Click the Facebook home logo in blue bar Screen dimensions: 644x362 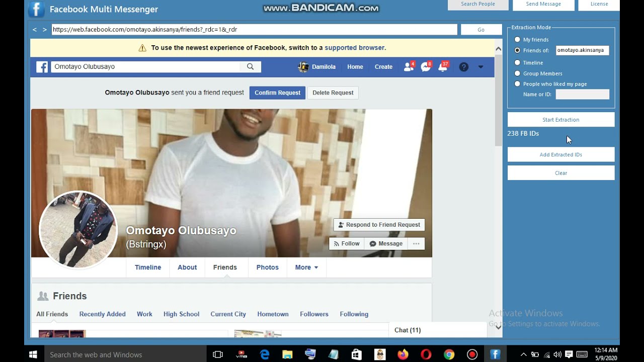pos(42,67)
